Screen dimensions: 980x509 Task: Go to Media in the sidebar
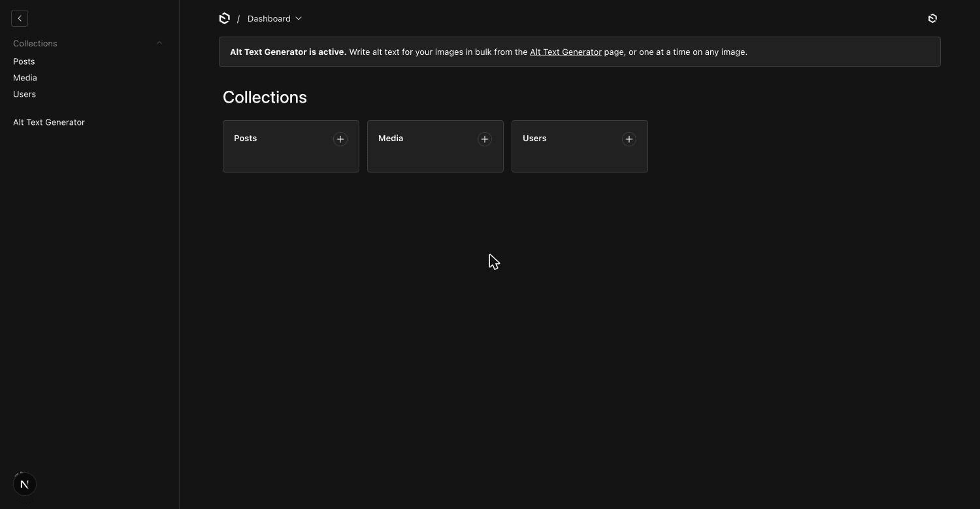point(25,78)
